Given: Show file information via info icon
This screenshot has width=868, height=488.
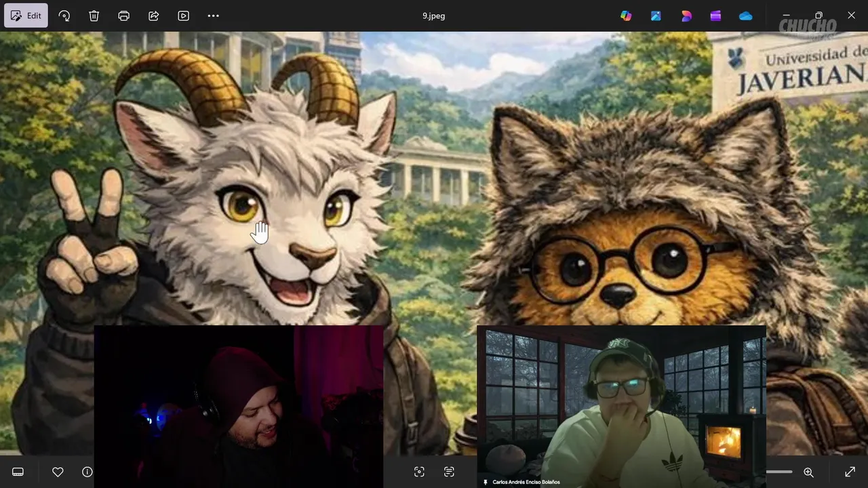Looking at the screenshot, I should (x=87, y=472).
